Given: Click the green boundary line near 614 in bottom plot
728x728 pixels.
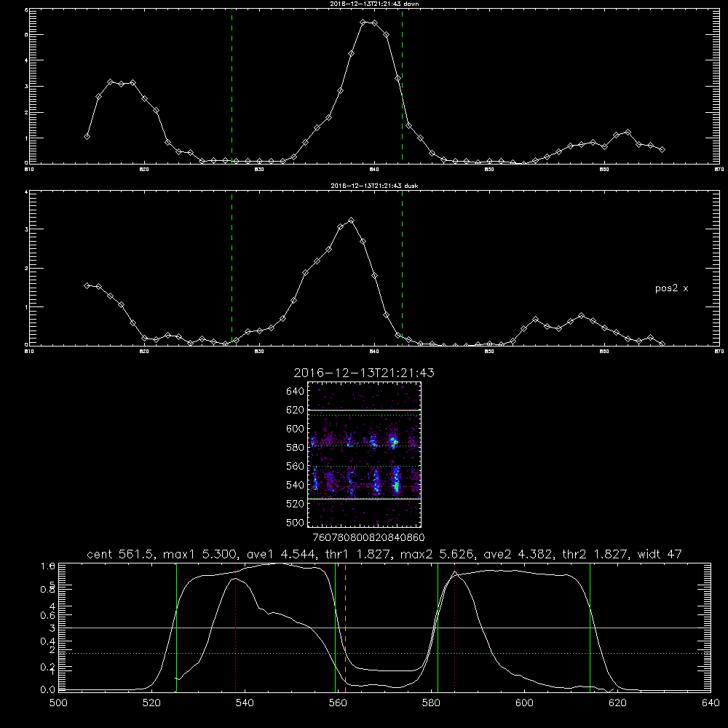Looking at the screenshot, I should click(x=590, y=628).
